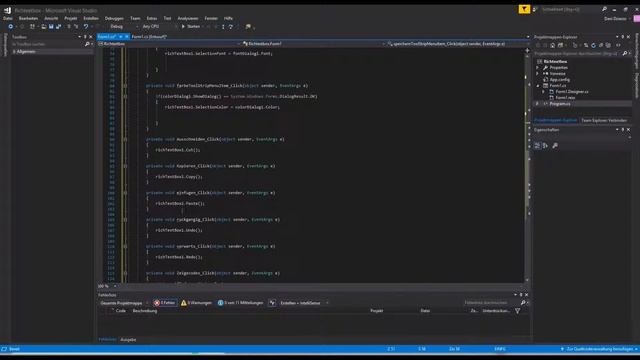Toggle the Fehler errors filter button
Screen dimensions: 640x360
coord(165,303)
